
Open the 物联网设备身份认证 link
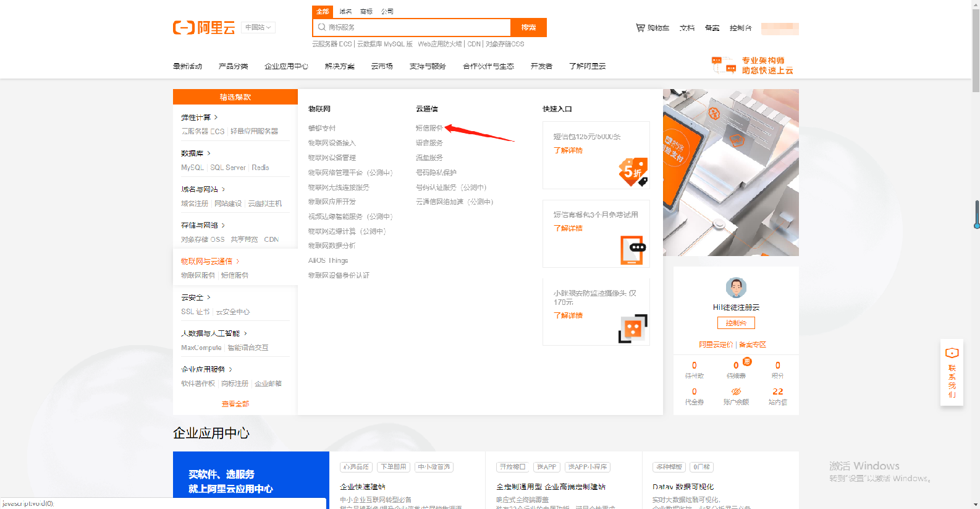tap(339, 275)
